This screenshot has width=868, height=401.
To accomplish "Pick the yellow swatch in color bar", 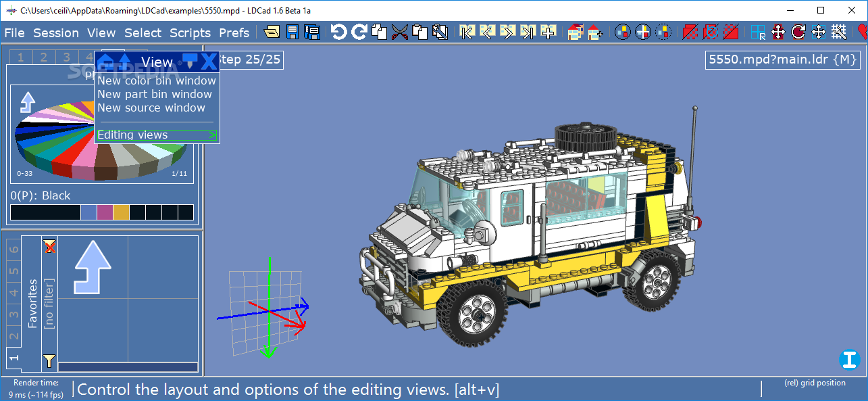I will tap(121, 212).
